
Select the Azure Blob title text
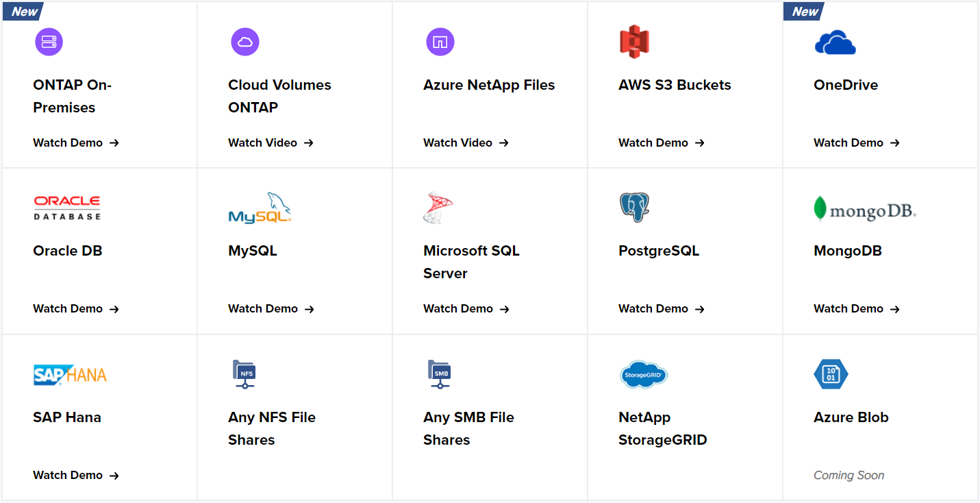point(851,417)
